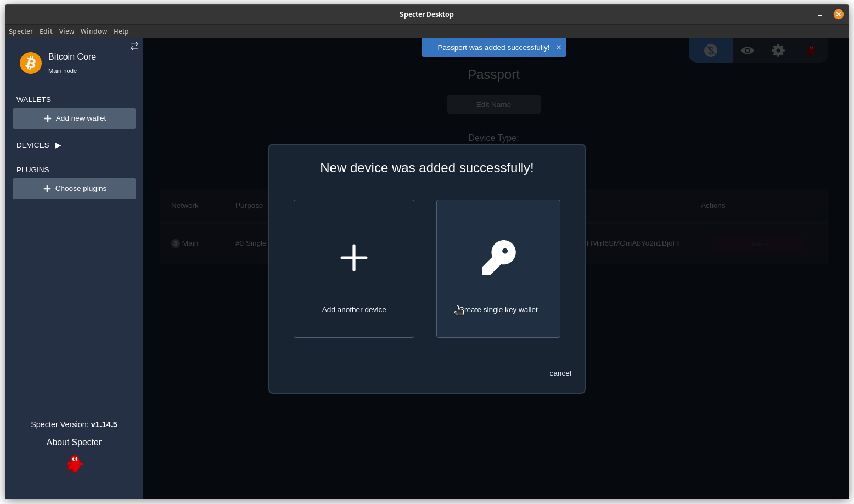Toggle balances visibility with the crossed-dollar icon
This screenshot has width=854, height=504.
710,50
